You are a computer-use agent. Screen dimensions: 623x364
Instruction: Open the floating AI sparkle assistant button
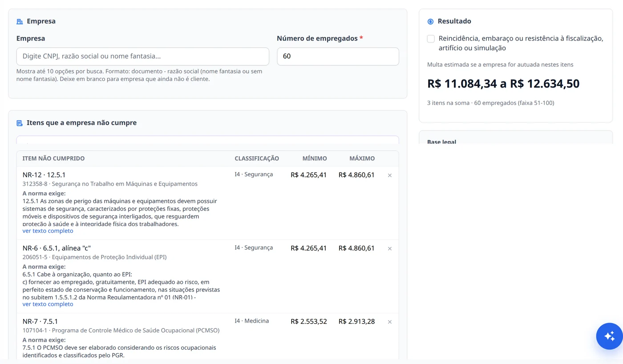click(x=609, y=336)
